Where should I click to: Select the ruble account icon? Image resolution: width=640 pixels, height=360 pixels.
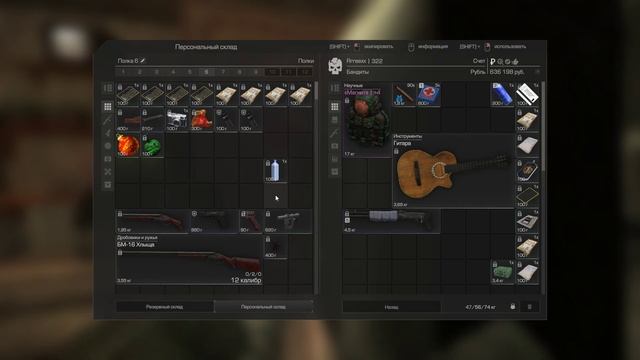pyautogui.click(x=493, y=62)
